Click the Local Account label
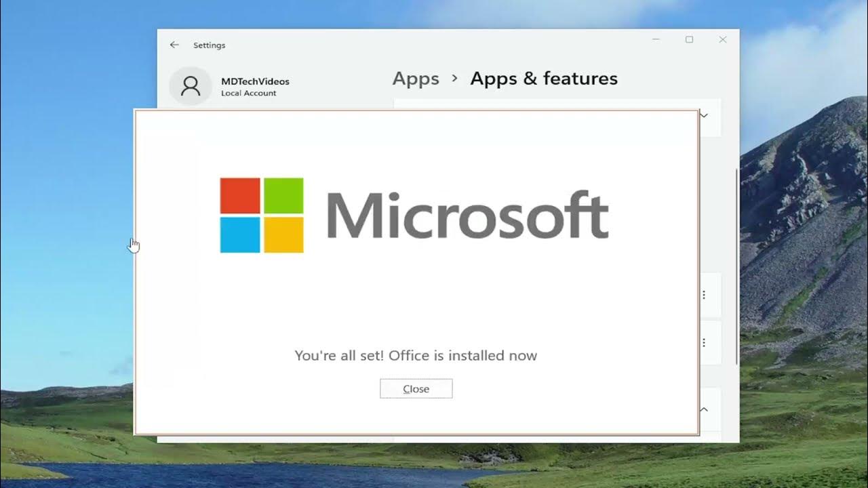Viewport: 868px width, 488px height. pos(248,94)
